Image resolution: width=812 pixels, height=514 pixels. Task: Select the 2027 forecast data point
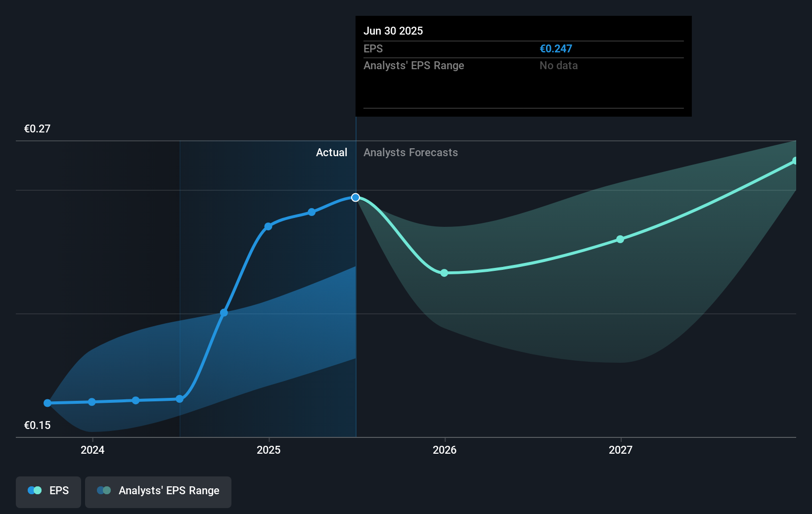(x=620, y=239)
